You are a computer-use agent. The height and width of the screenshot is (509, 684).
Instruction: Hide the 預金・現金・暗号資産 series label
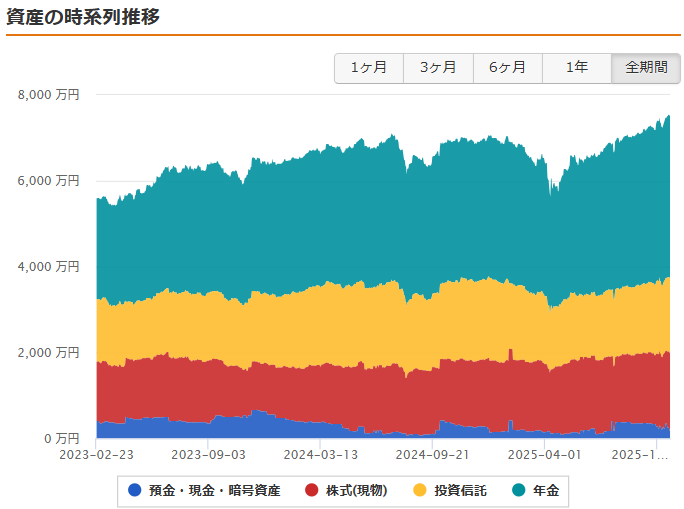click(214, 490)
